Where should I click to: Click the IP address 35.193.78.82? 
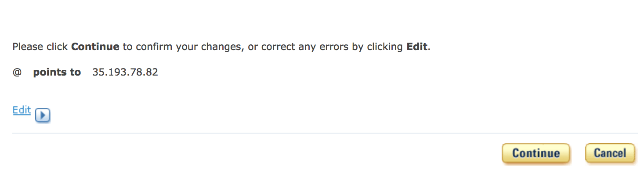click(125, 72)
